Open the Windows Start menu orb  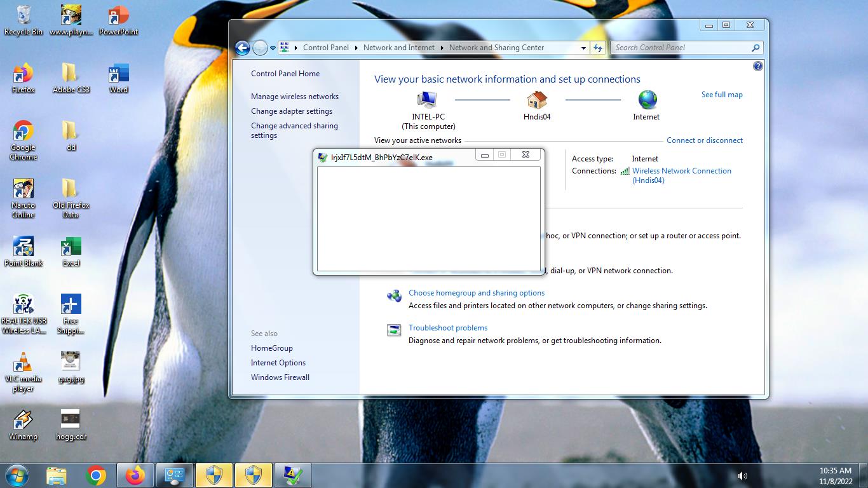(17, 475)
